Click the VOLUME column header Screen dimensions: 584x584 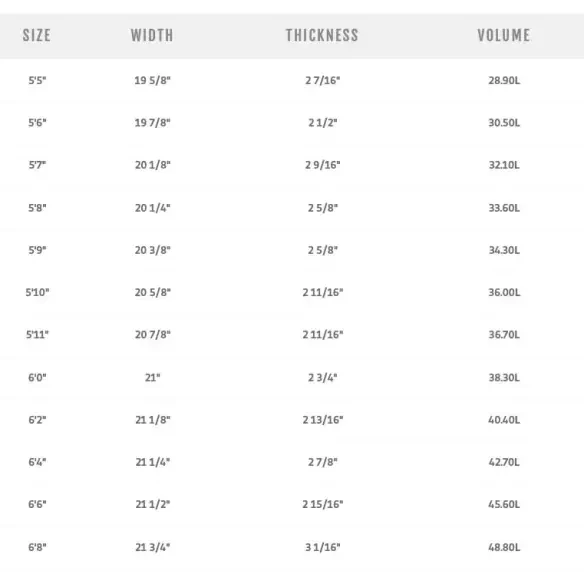tap(504, 35)
